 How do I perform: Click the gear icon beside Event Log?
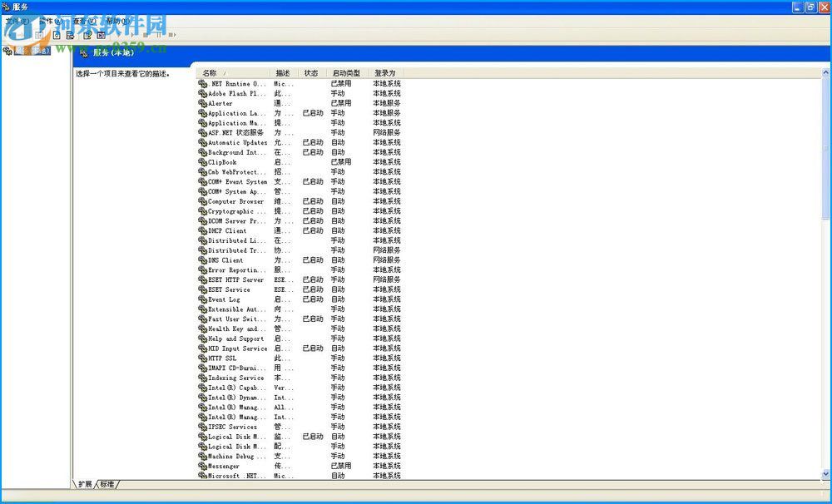tap(203, 299)
